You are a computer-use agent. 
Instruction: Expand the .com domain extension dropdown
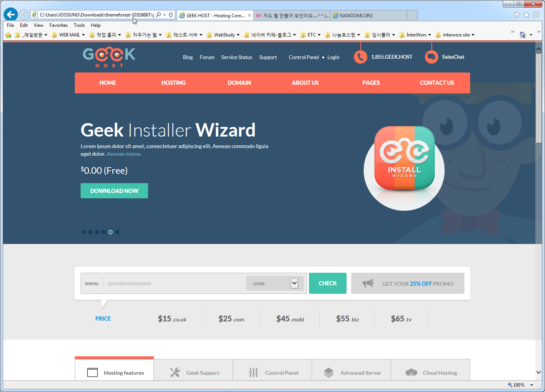[294, 283]
